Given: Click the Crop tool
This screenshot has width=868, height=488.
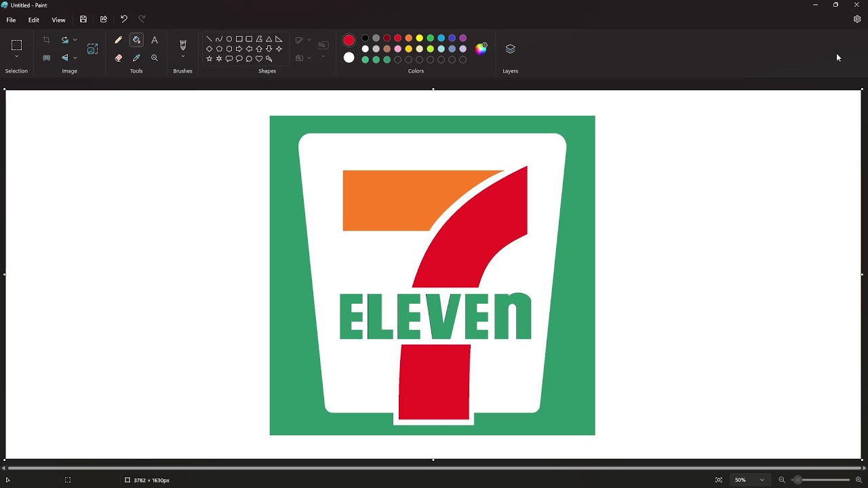Looking at the screenshot, I should click(46, 40).
